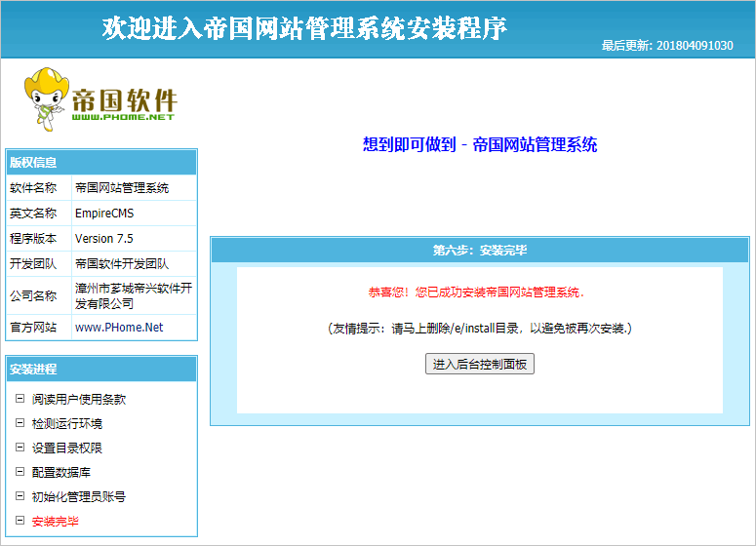Click the 帝国软件开发团队 cell
The height and width of the screenshot is (546, 756).
coord(134,263)
